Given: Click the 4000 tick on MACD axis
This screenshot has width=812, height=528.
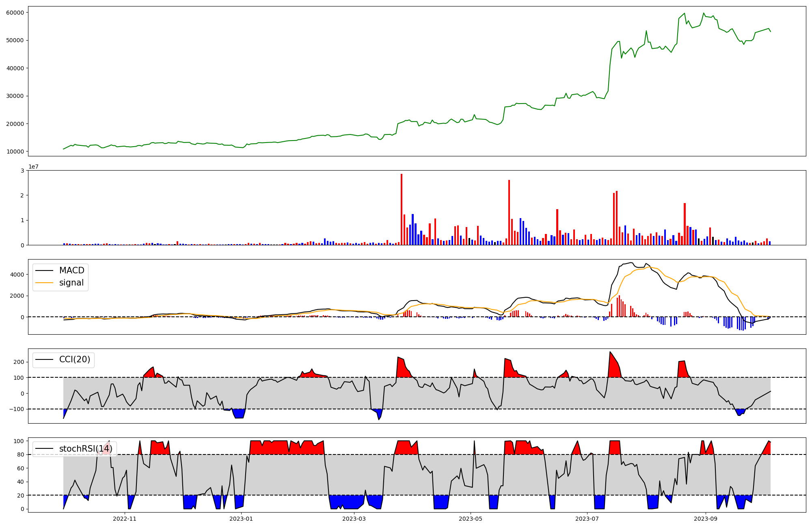Looking at the screenshot, I should 17,275.
